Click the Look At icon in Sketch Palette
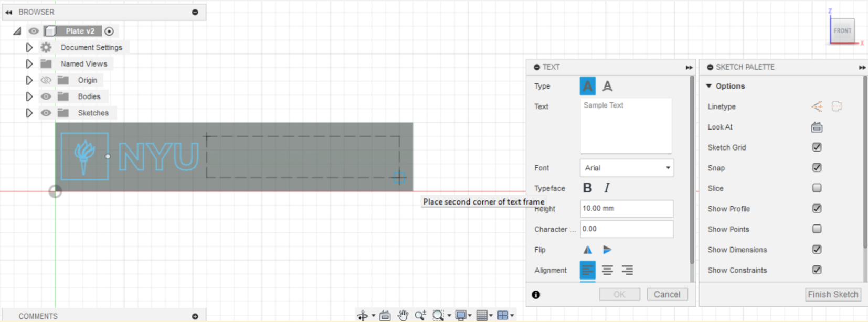Screen dimensions: 868x322 pyautogui.click(x=817, y=127)
